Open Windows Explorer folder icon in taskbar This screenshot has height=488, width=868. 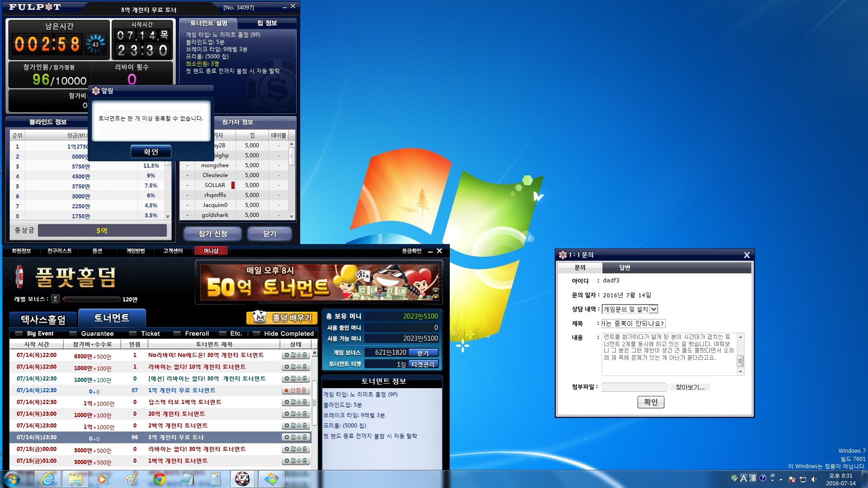75,479
